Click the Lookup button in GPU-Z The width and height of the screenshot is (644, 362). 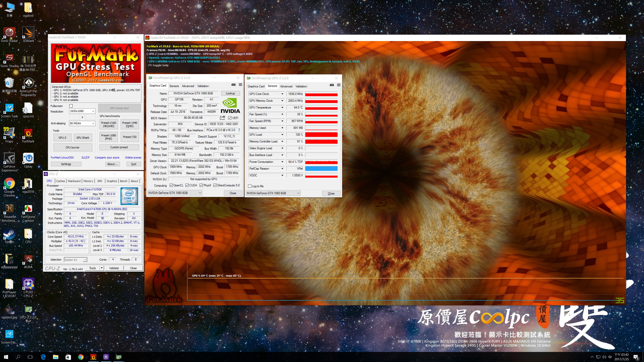click(230, 93)
